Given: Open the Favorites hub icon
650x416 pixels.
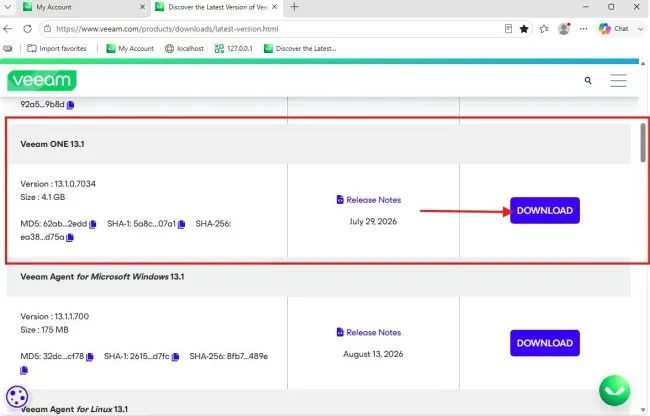Looking at the screenshot, I should (544, 29).
